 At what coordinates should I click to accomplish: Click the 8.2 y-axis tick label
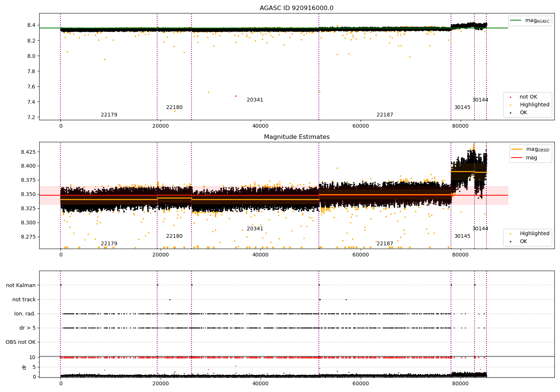[x=31, y=41]
